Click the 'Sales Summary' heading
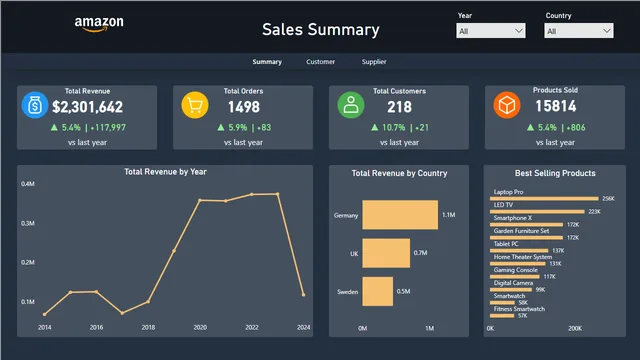This screenshot has width=640, height=360. tap(321, 29)
